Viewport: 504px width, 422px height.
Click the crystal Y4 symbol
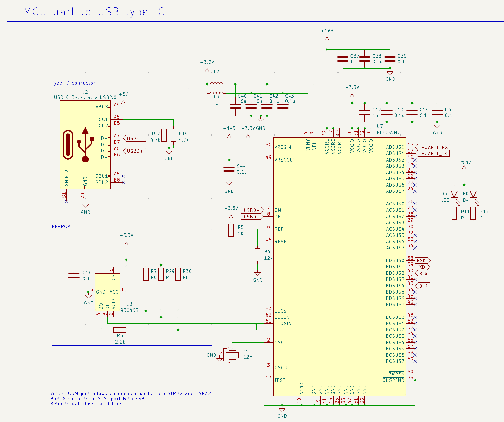232,355
